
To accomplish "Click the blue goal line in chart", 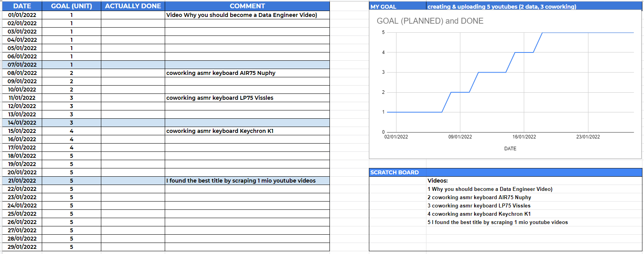I will tap(493, 72).
